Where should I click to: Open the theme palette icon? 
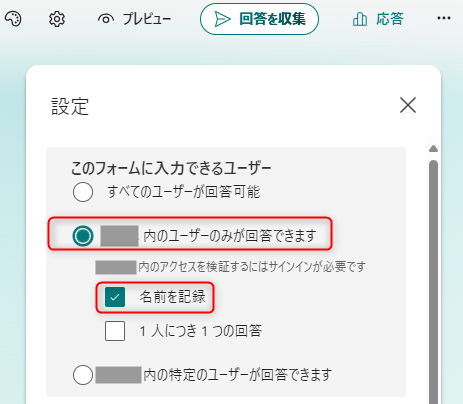click(13, 19)
